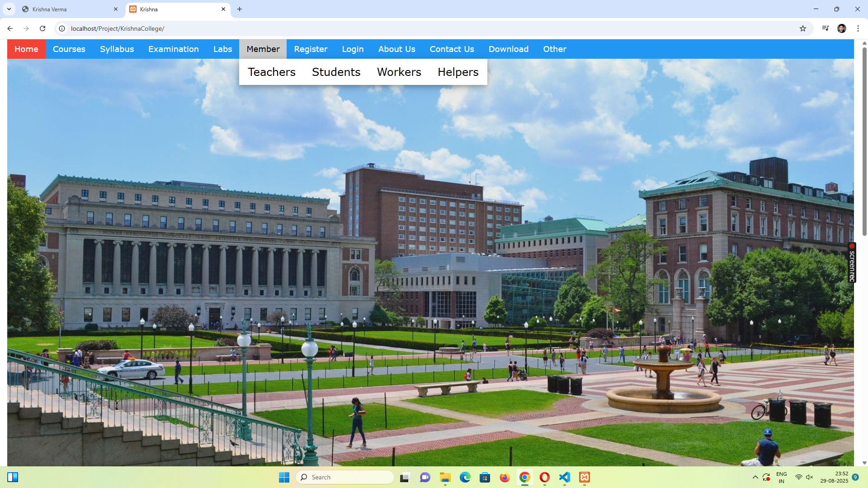Open the Other menu item
868x488 pixels.
555,49
